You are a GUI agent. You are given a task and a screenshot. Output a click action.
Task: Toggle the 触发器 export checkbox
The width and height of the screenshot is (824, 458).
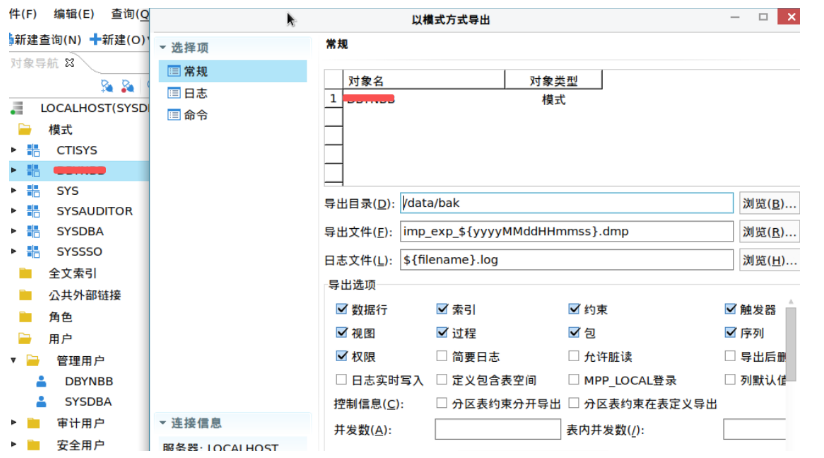point(731,310)
